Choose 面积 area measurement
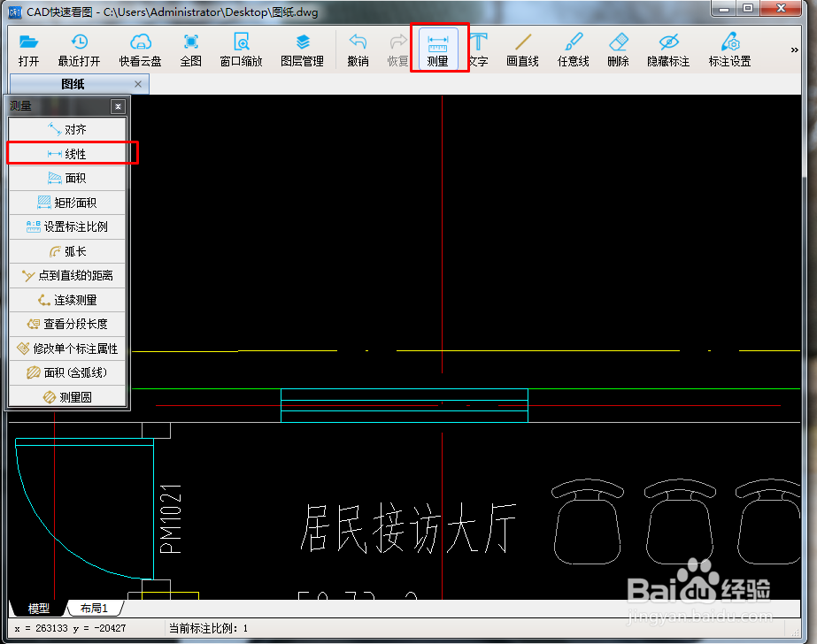 [68, 178]
